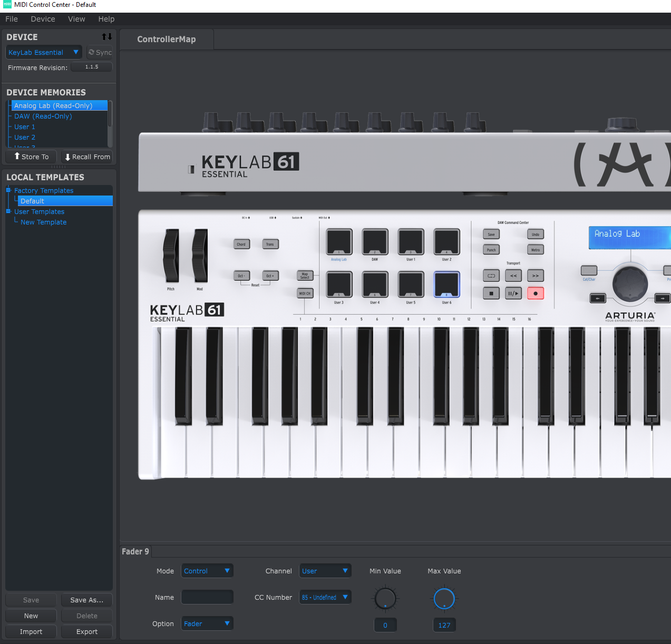Click the Mod wheel on the keyboard
Screen dimensions: 671x644
pos(200,256)
